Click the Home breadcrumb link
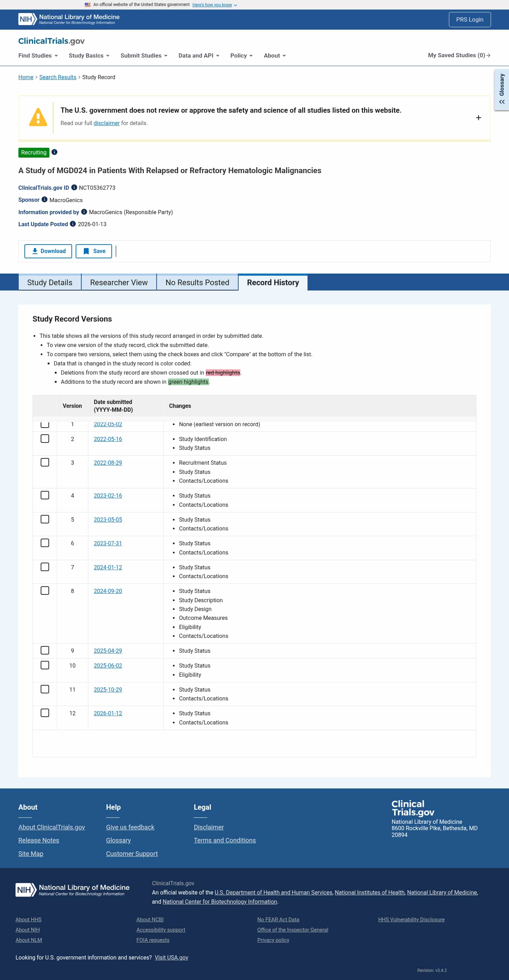The height and width of the screenshot is (980, 509). tap(26, 77)
